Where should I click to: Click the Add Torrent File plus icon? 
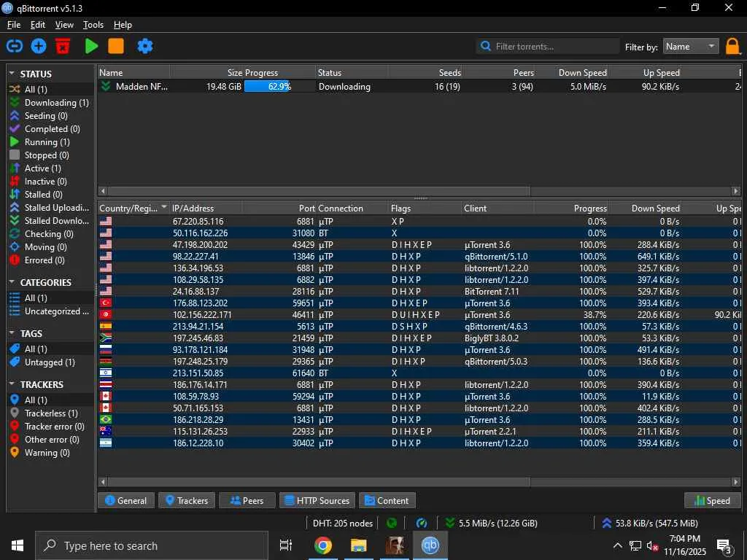[39, 46]
